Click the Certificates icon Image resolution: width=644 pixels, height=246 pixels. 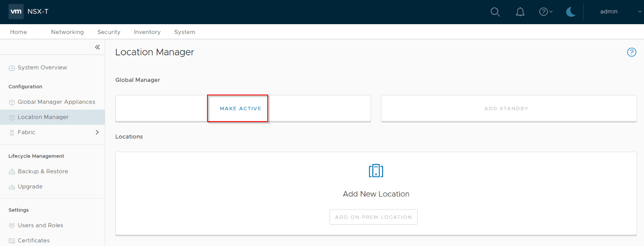(12, 241)
